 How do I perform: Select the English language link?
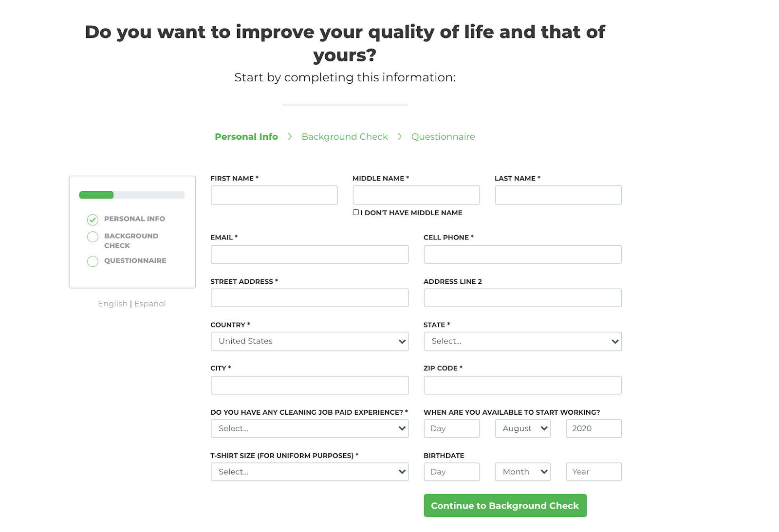click(112, 304)
